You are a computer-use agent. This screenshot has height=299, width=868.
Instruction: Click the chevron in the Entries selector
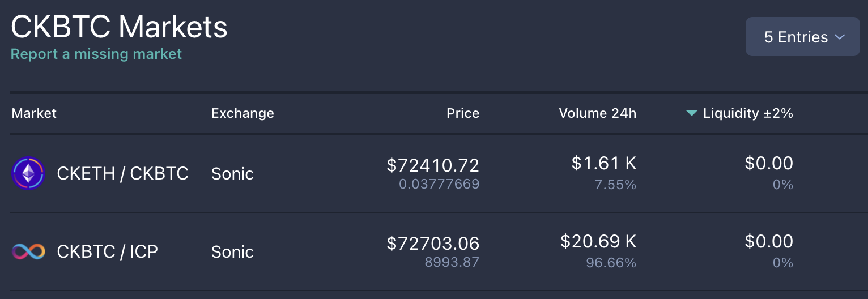coord(840,37)
